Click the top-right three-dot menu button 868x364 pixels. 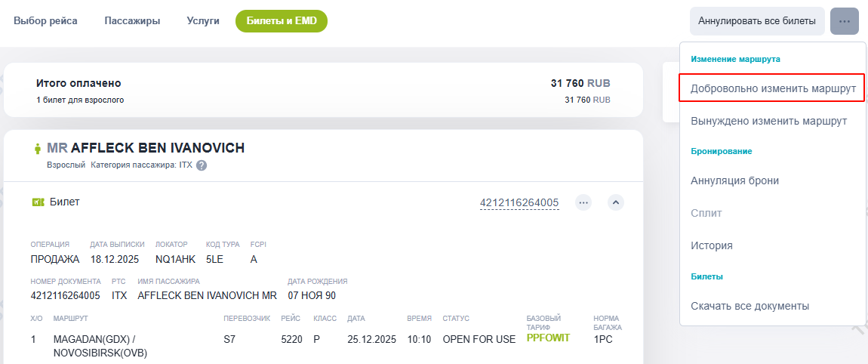pyautogui.click(x=844, y=21)
